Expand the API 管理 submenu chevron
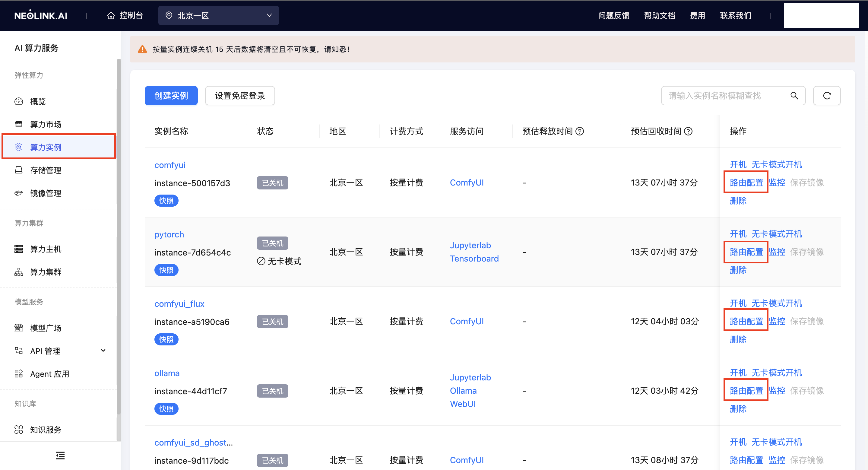868x470 pixels. tap(103, 351)
